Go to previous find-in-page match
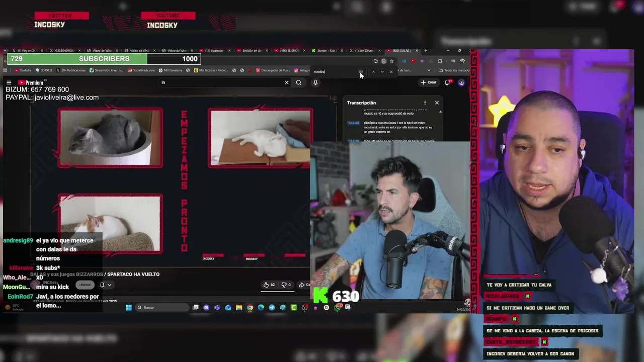This screenshot has width=644, height=362. pyautogui.click(x=373, y=72)
